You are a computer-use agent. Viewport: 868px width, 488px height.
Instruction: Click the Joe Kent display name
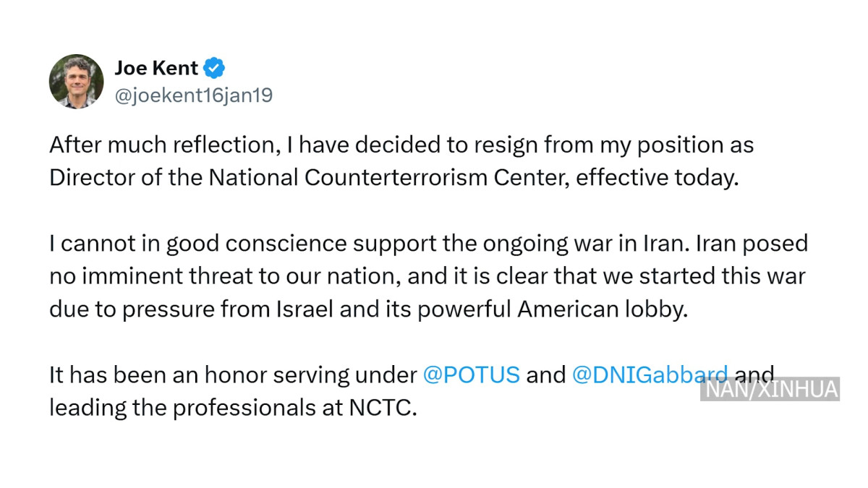[156, 69]
